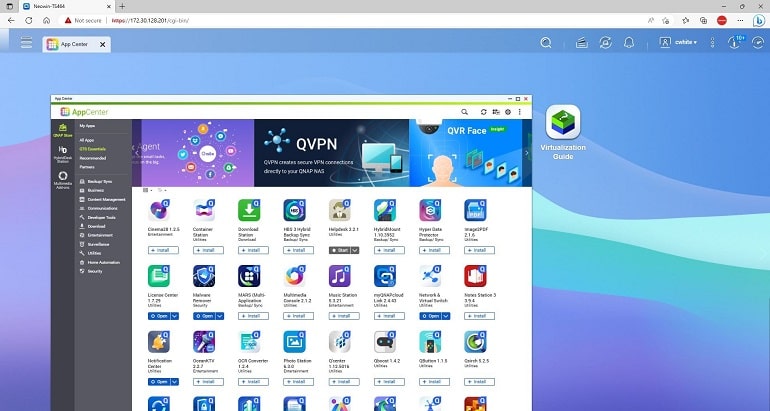Install Music Station app
The width and height of the screenshot is (770, 411).
coord(344,316)
